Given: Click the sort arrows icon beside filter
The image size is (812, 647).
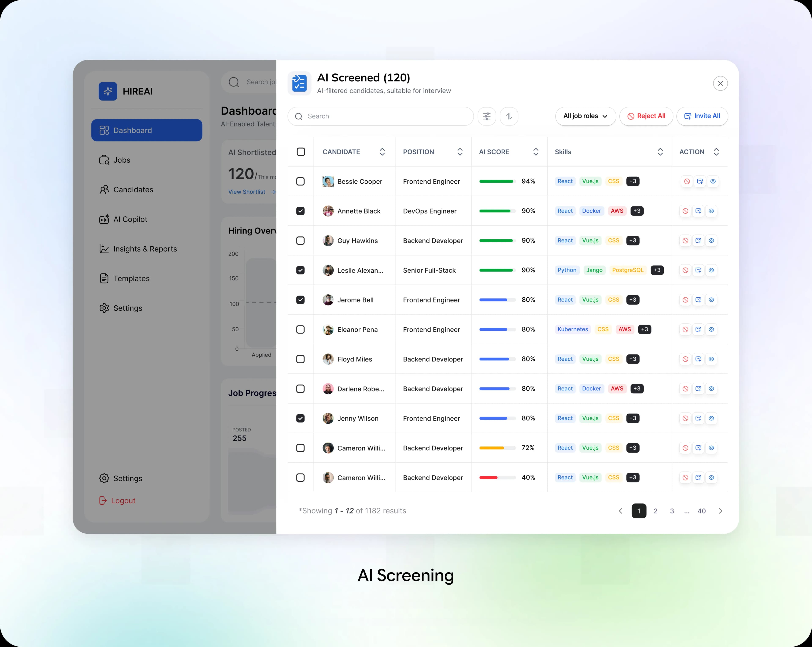Looking at the screenshot, I should [x=509, y=116].
